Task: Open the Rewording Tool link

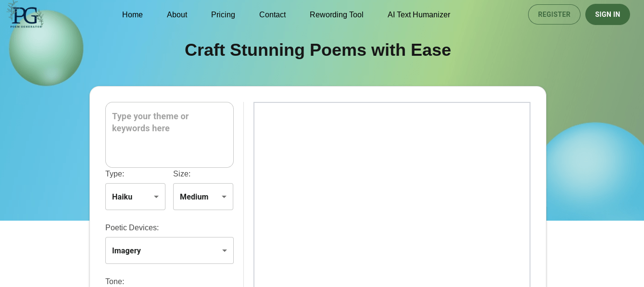Action: (x=337, y=14)
